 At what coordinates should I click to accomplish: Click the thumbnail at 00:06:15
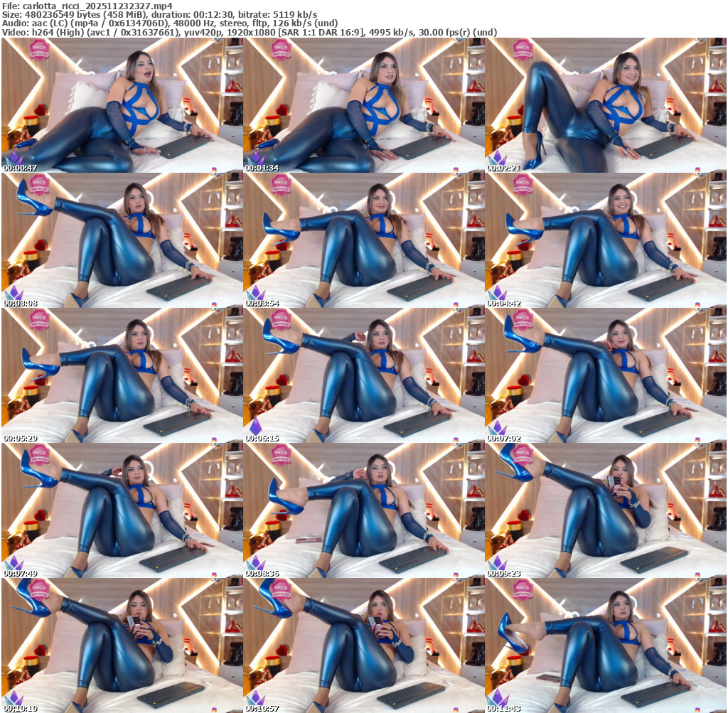pyautogui.click(x=364, y=375)
